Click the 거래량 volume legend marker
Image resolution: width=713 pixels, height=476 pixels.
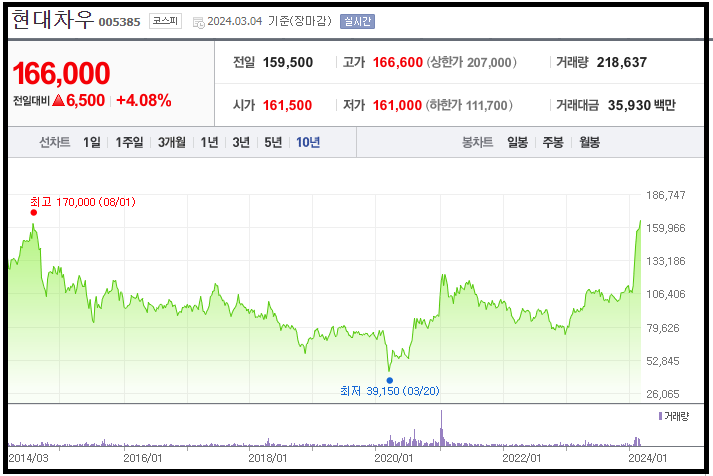pyautogui.click(x=660, y=416)
